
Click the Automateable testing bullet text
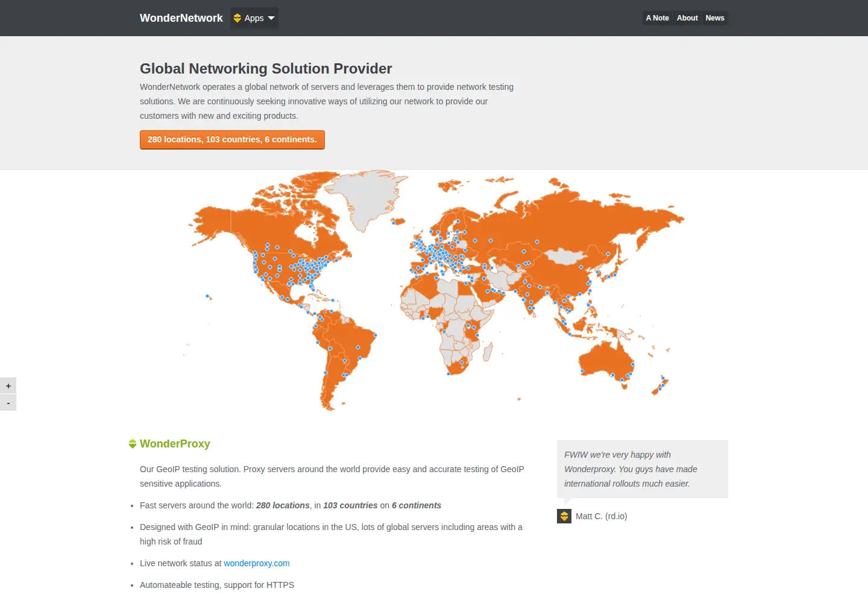pyautogui.click(x=217, y=585)
